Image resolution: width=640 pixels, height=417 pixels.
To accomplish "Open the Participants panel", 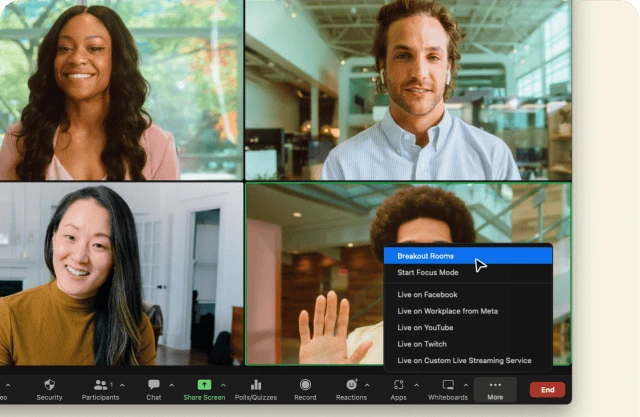I will tap(100, 385).
